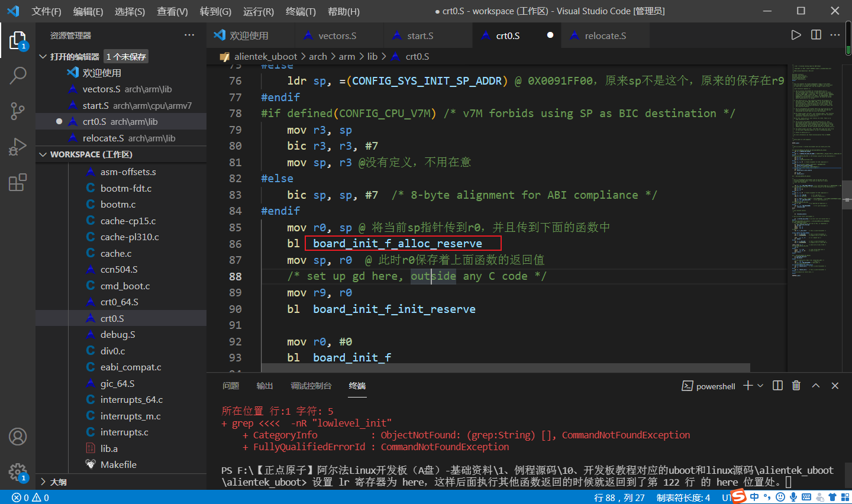Open cache-cp15.c file in tree
The image size is (852, 504).
coord(121,221)
